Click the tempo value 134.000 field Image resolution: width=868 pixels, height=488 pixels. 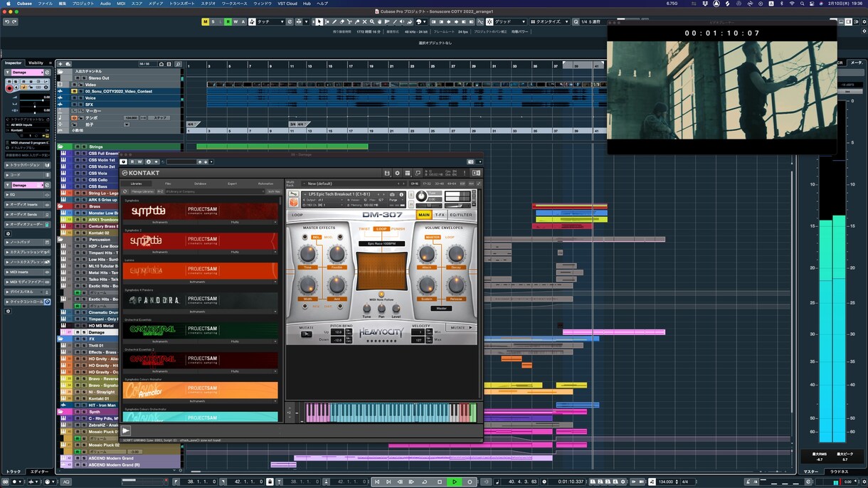[132, 117]
